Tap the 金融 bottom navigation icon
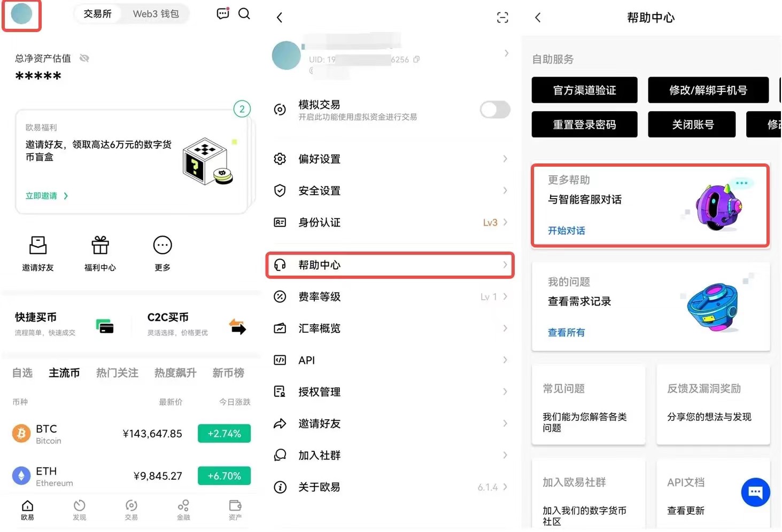Viewport: 782px width, 532px height. click(183, 510)
